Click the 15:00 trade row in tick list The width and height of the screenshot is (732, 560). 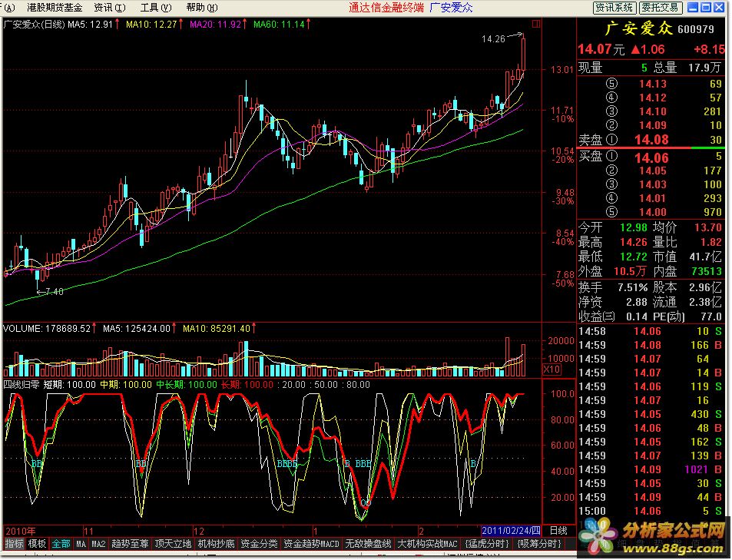(651, 511)
